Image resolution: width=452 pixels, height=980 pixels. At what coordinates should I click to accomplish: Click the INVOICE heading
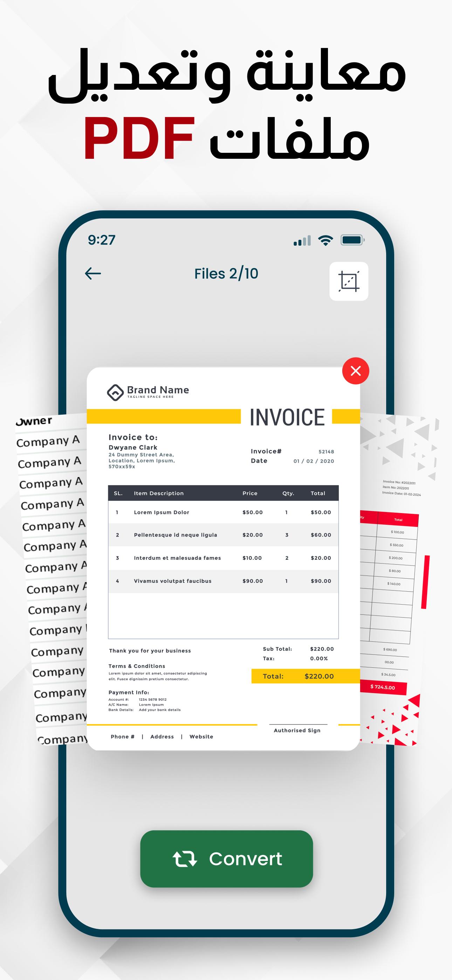(x=287, y=417)
